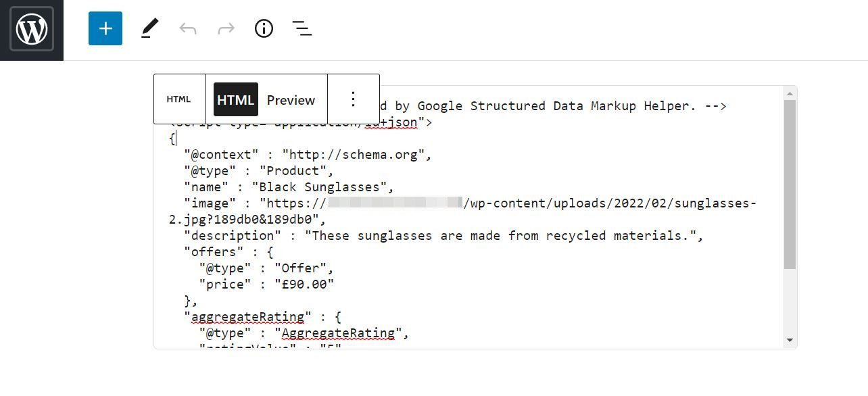The width and height of the screenshot is (868, 396).
Task: Click the aggregateRating code line
Action: click(x=270, y=317)
